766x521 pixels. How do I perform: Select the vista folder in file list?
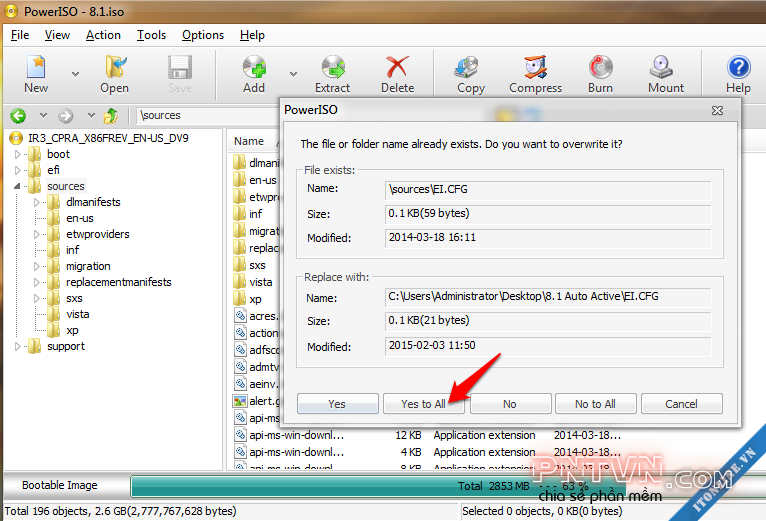pyautogui.click(x=253, y=282)
